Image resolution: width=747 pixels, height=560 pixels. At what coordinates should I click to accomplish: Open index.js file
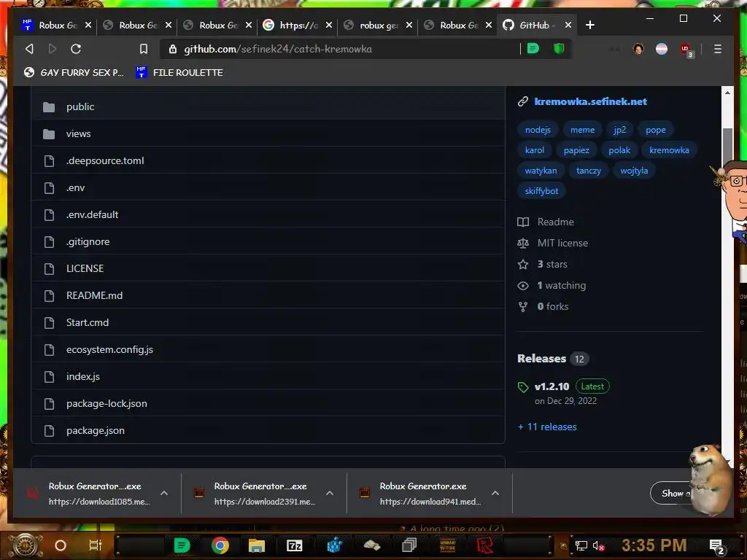pos(83,377)
